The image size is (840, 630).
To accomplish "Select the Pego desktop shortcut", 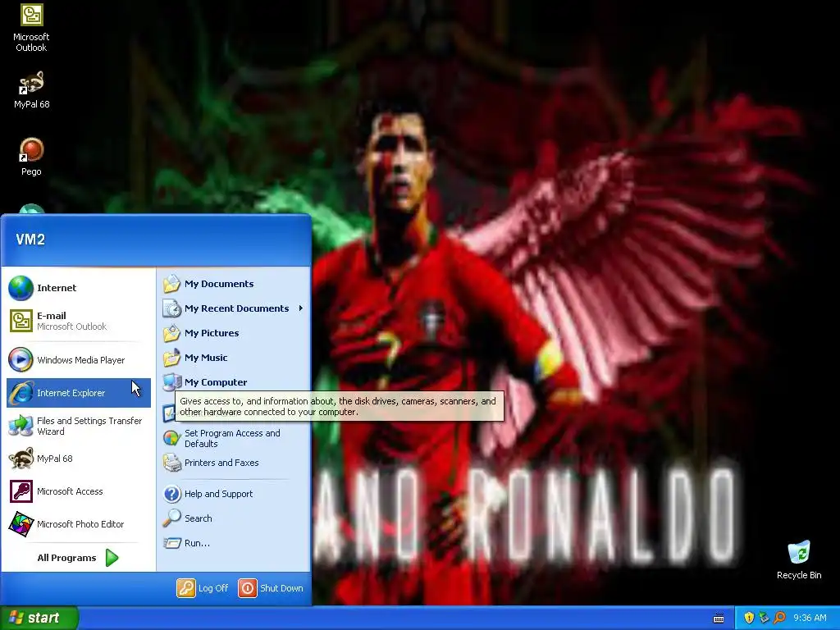I will pos(31,157).
